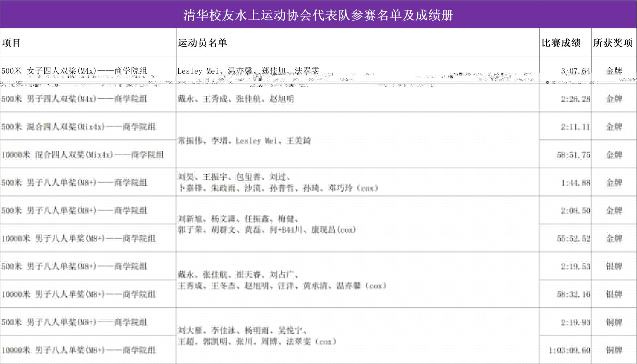Image resolution: width=637 pixels, height=364 pixels.
Task: Select the 比赛成绩 column header
Action: [565, 42]
